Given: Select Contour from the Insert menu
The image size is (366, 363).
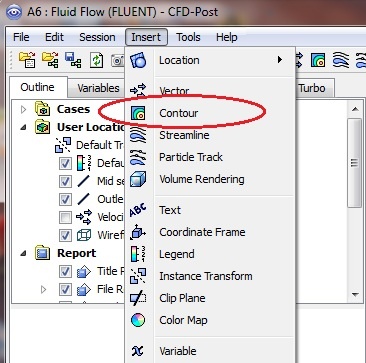Looking at the screenshot, I should (178, 113).
